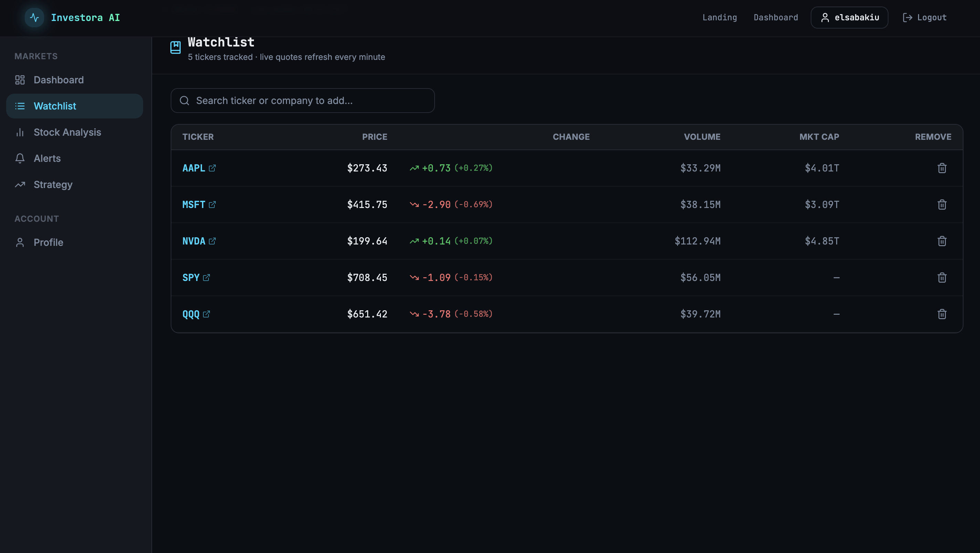The image size is (980, 553).
Task: Open Alerts in the sidebar
Action: [x=75, y=158]
